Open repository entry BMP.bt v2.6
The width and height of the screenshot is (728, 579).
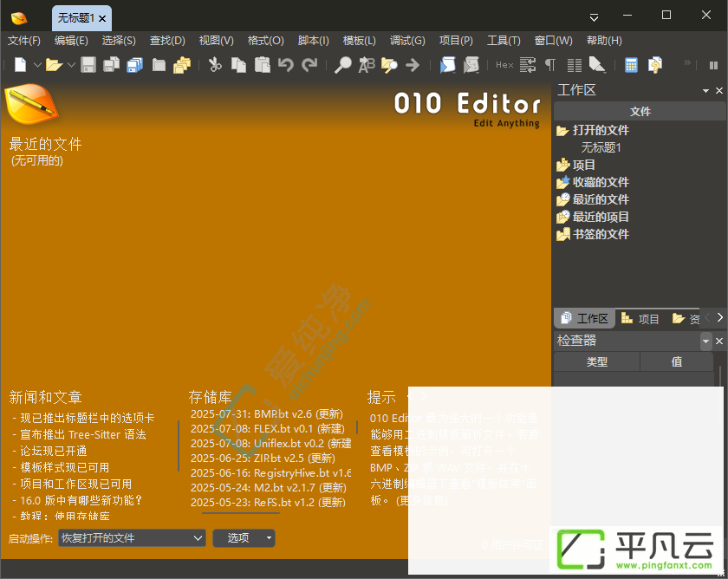[267, 414]
